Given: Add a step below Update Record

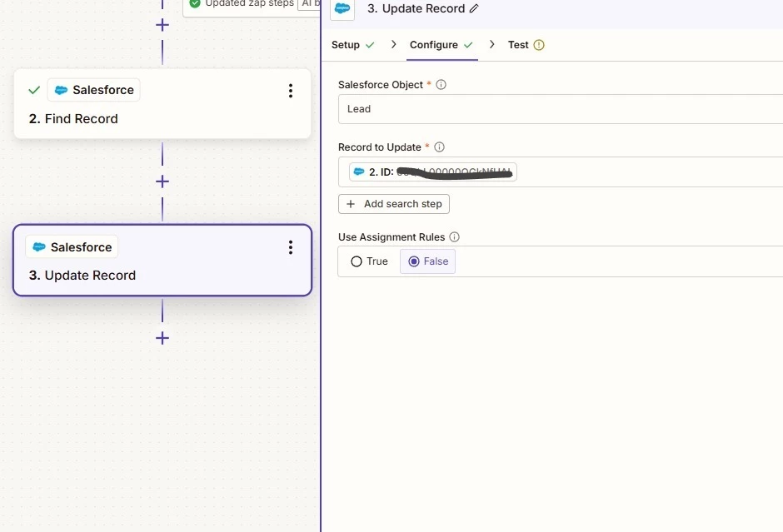Looking at the screenshot, I should [162, 338].
